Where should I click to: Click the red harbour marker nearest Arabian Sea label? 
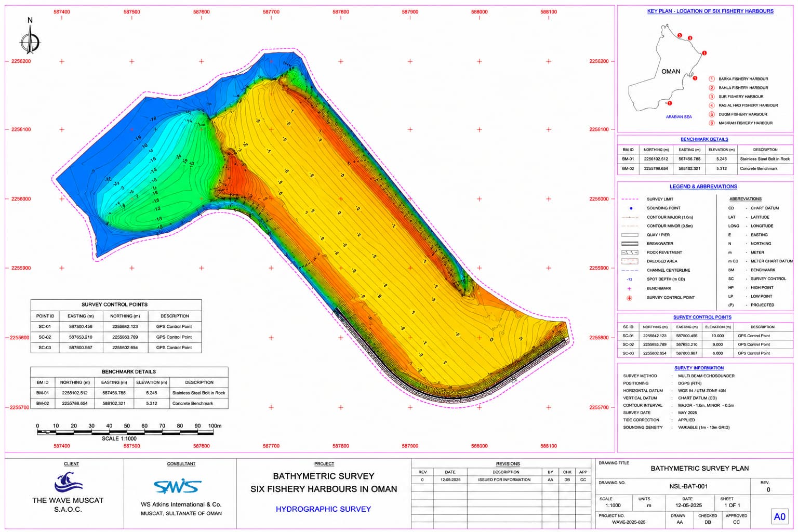tap(670, 103)
